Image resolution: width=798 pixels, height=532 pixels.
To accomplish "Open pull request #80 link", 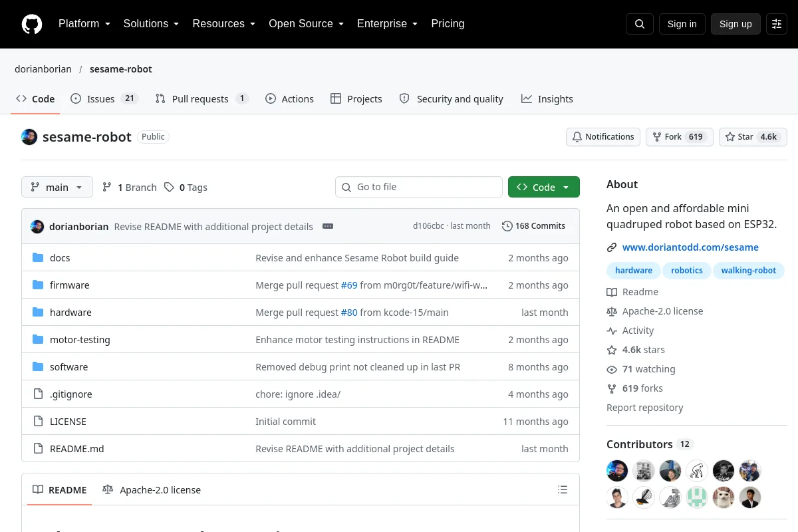I will click(x=349, y=313).
